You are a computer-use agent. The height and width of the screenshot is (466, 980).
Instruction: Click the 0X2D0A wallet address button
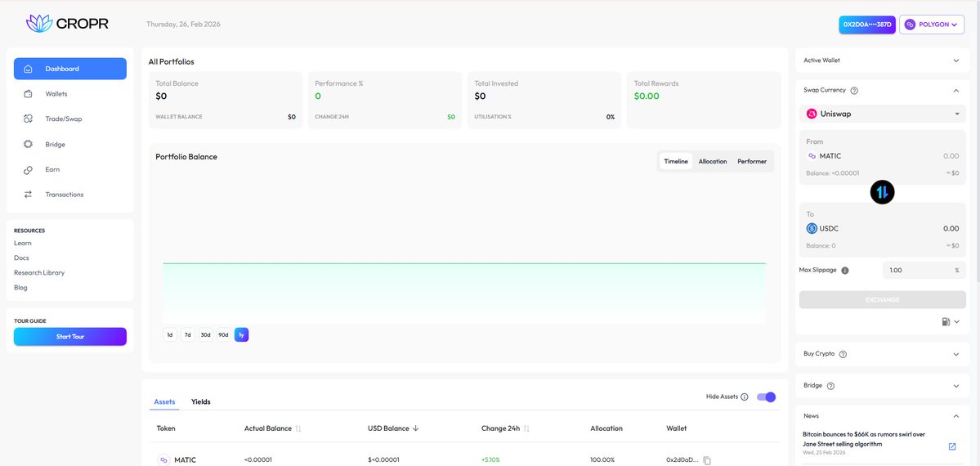point(867,25)
